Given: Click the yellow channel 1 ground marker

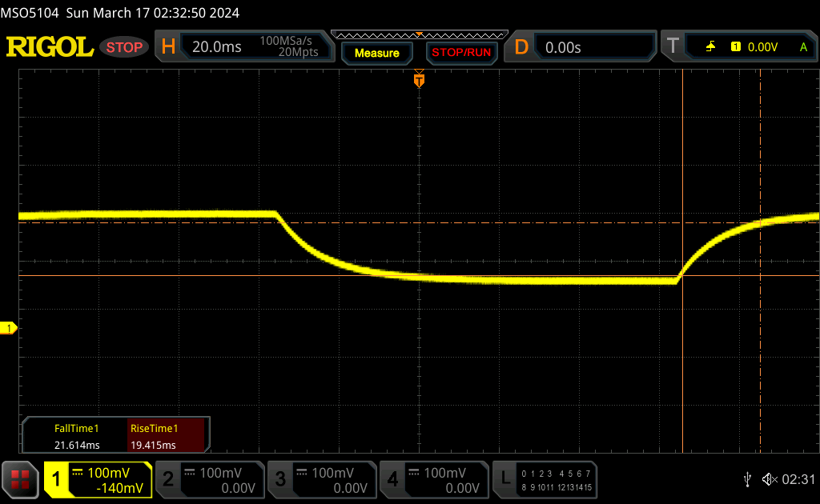Looking at the screenshot, I should coord(10,328).
